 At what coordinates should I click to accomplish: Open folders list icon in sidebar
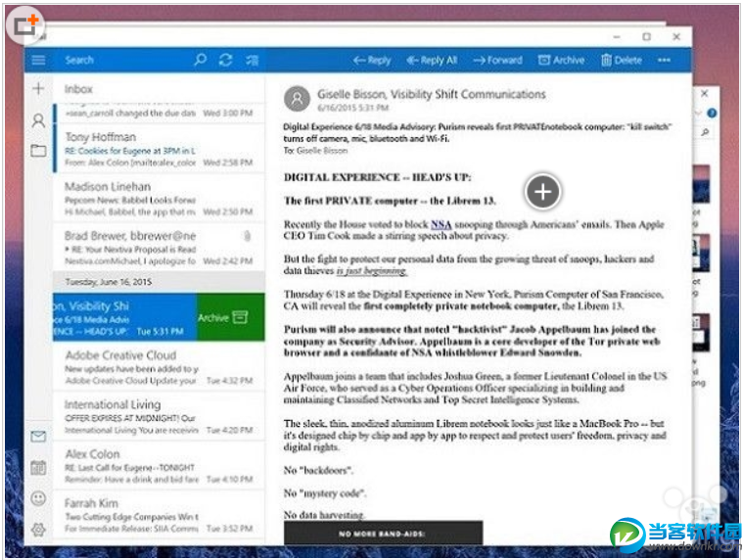click(38, 151)
